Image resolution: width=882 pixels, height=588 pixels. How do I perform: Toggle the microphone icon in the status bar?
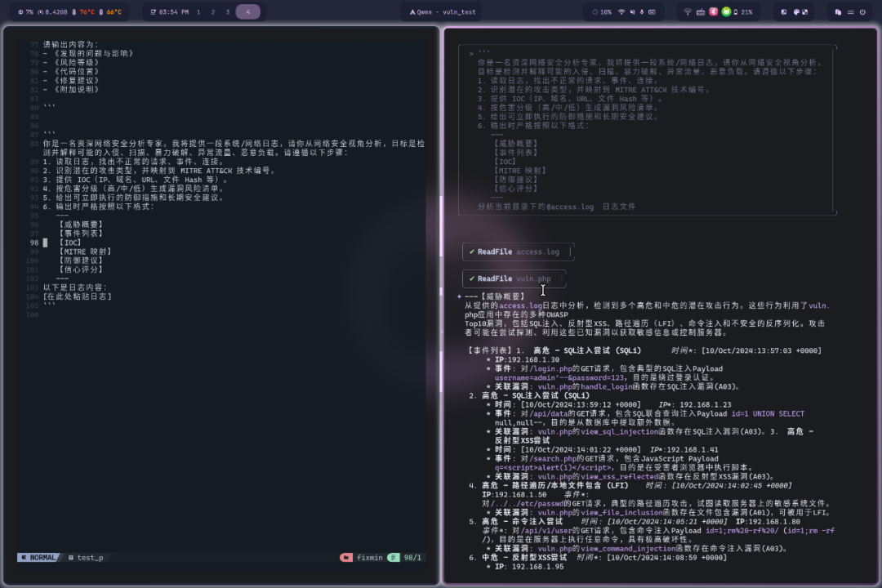[642, 11]
